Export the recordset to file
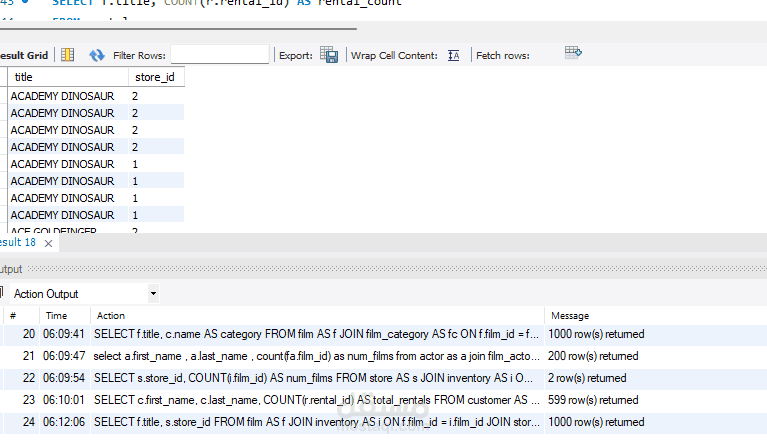 329,54
